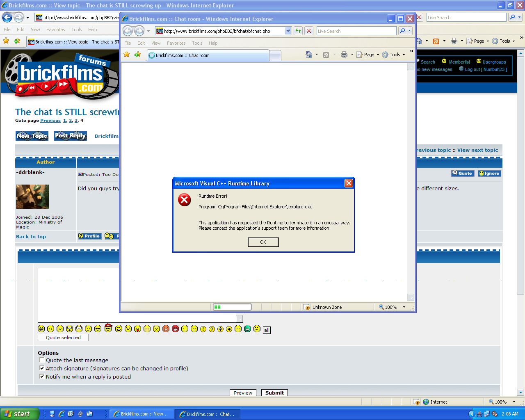The image size is (525, 420).
Task: Go back in the Chat room window
Action: point(128,31)
